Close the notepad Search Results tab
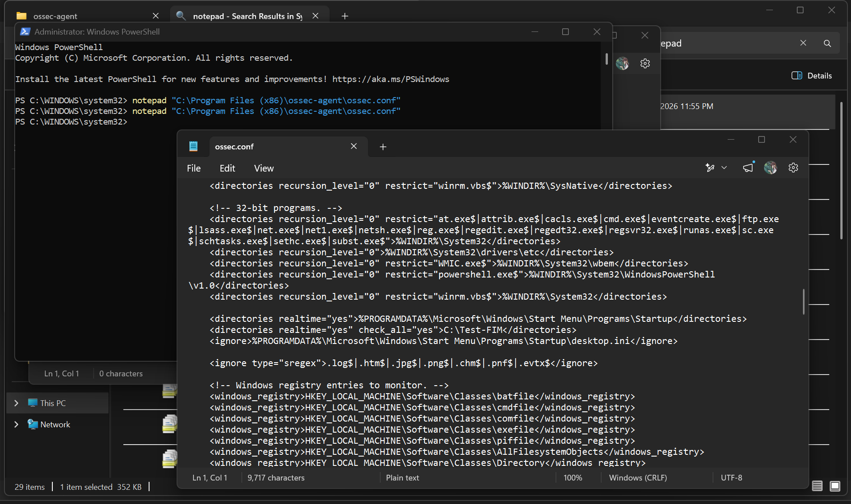 click(x=315, y=16)
